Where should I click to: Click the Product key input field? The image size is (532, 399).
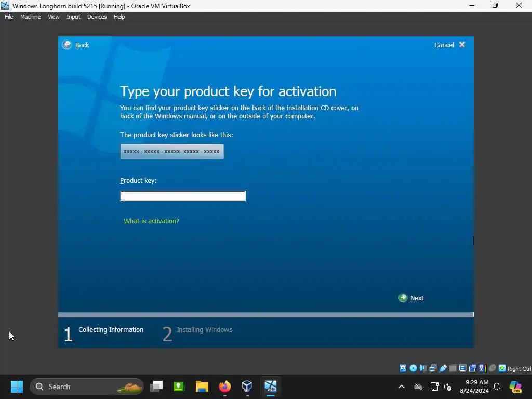click(183, 196)
